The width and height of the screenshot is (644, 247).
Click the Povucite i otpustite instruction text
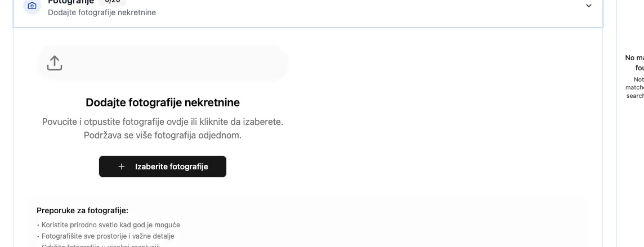[x=163, y=122]
